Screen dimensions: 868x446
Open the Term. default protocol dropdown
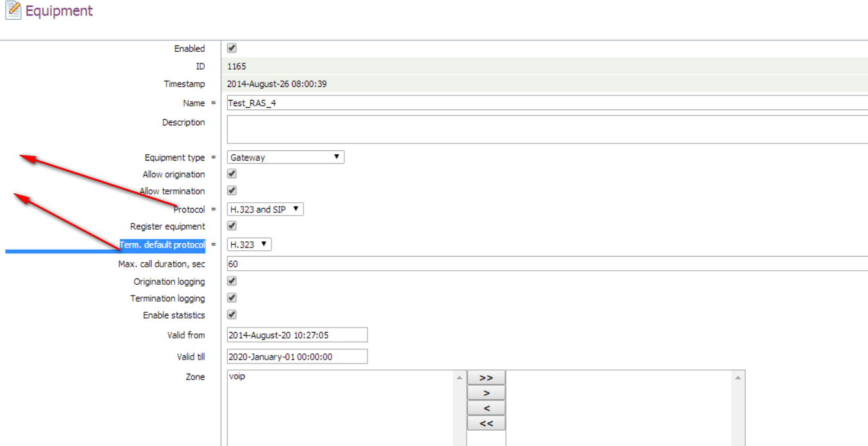tap(250, 244)
